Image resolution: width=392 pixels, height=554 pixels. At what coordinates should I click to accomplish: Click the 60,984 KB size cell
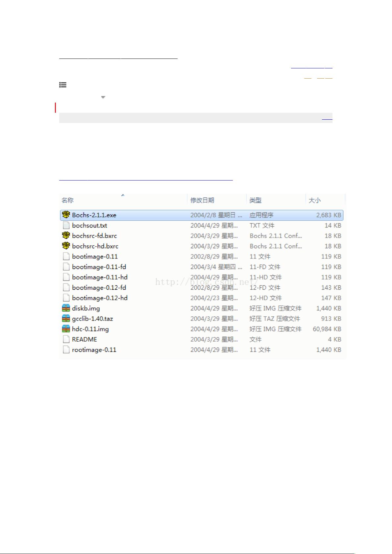coord(327,329)
